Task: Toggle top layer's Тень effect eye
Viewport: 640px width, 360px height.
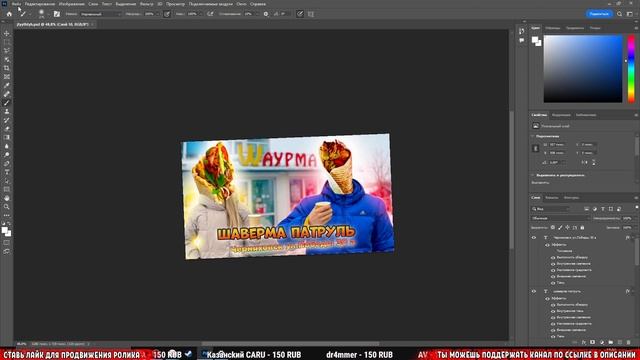Action: (x=553, y=283)
